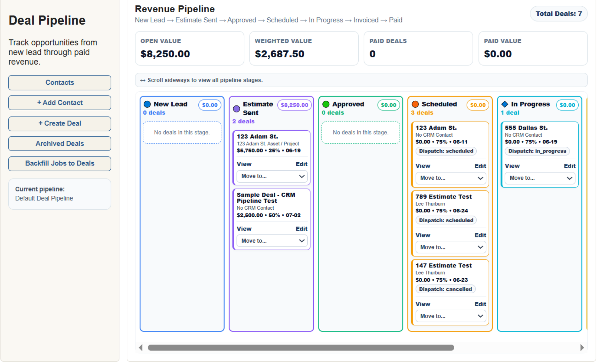Screen dimensions: 599x364
Task: Click the Approved $0.00 total pill
Action: coord(389,105)
